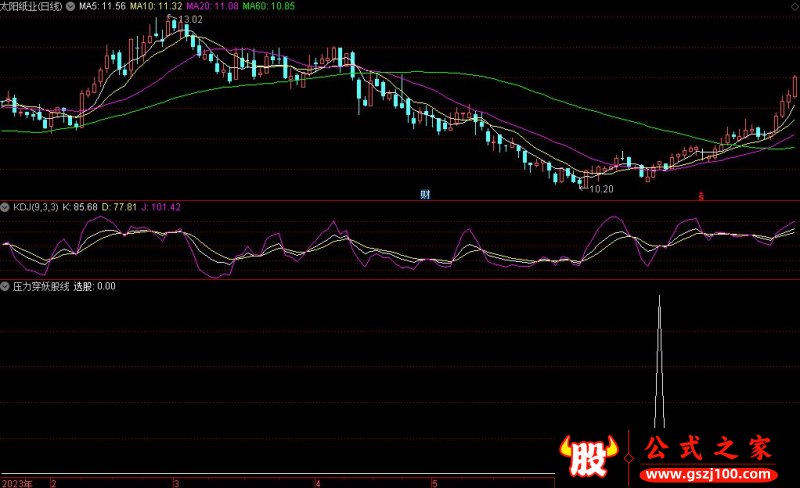Viewport: 800px width, 488px height.
Task: Click the KDJ(9,3,3) indicator name
Action: click(35, 207)
